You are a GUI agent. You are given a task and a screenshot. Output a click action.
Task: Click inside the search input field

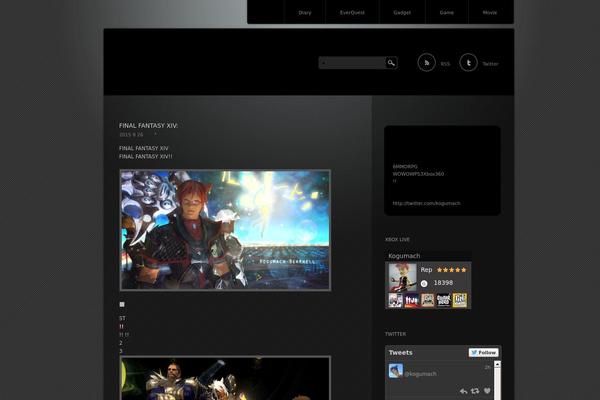[x=352, y=63]
